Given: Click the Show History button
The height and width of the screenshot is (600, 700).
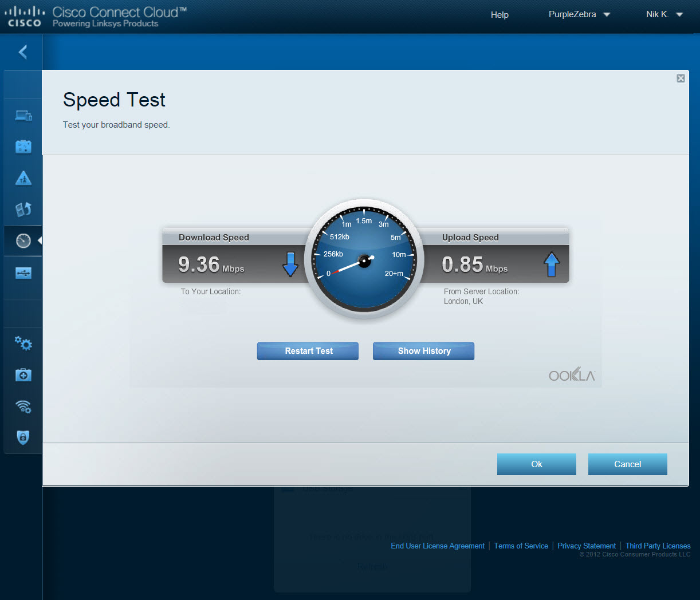Looking at the screenshot, I should (x=423, y=351).
